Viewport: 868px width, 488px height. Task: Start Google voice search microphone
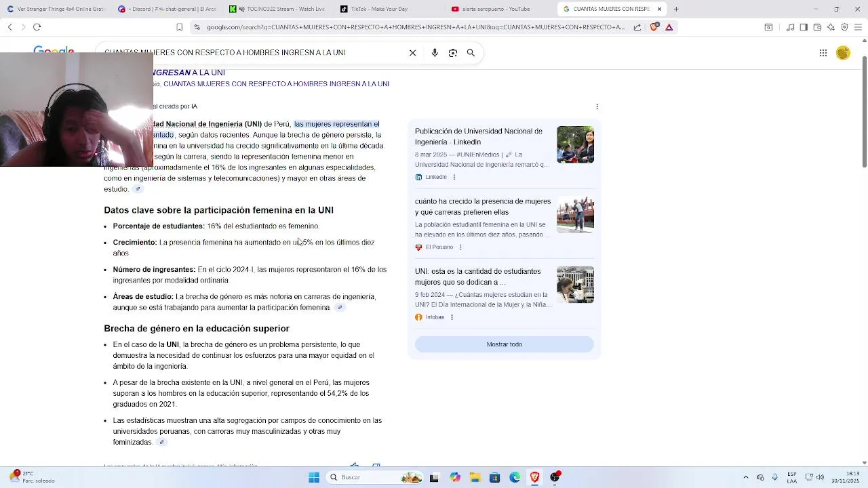[435, 53]
